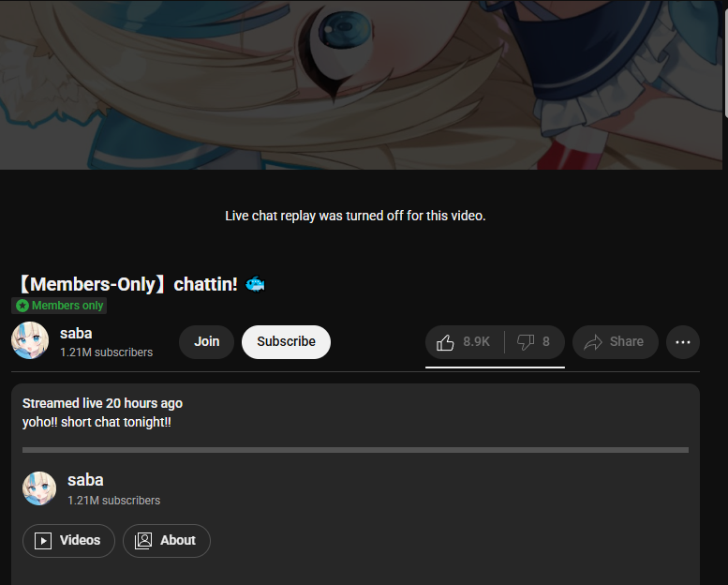Click the green Members only star icon
The height and width of the screenshot is (585, 728).
22,306
